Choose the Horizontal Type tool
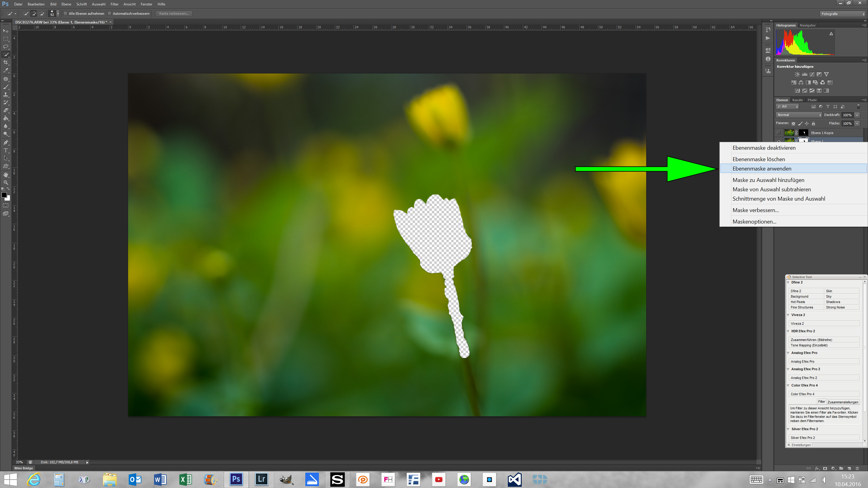The height and width of the screenshot is (488, 868). click(6, 150)
